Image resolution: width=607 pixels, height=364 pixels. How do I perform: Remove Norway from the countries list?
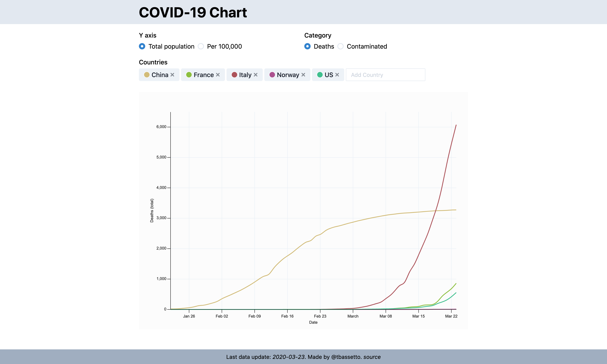(x=304, y=75)
